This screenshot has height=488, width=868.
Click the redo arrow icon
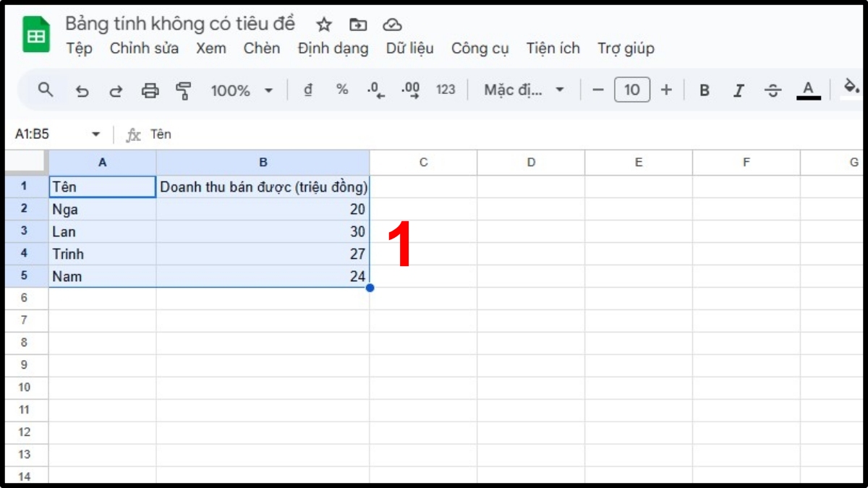(x=116, y=90)
